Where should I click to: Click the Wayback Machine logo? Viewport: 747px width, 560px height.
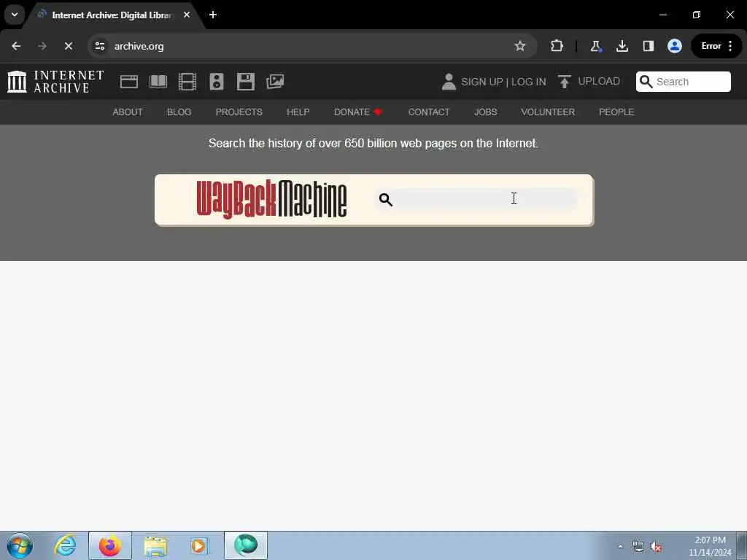click(x=271, y=199)
